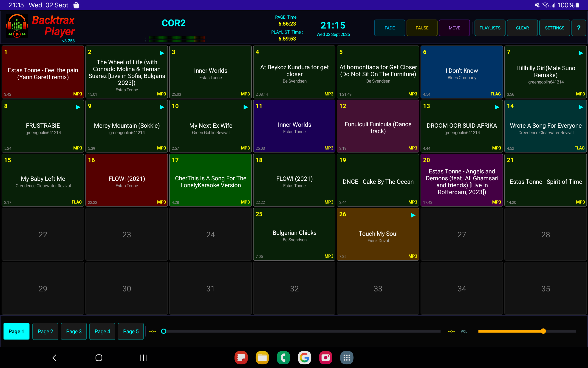The image size is (588, 368).
Task: Play track 5 At bomontiada tile
Action: click(378, 72)
